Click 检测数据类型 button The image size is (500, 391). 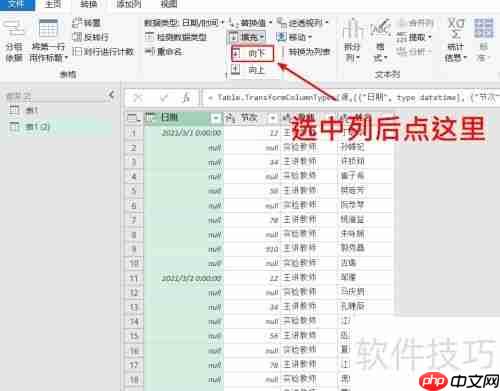coord(176,37)
